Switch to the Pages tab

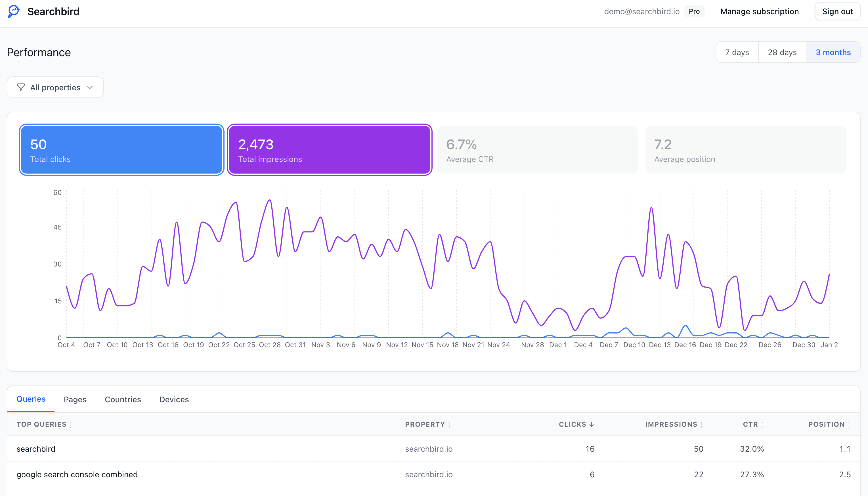(75, 399)
